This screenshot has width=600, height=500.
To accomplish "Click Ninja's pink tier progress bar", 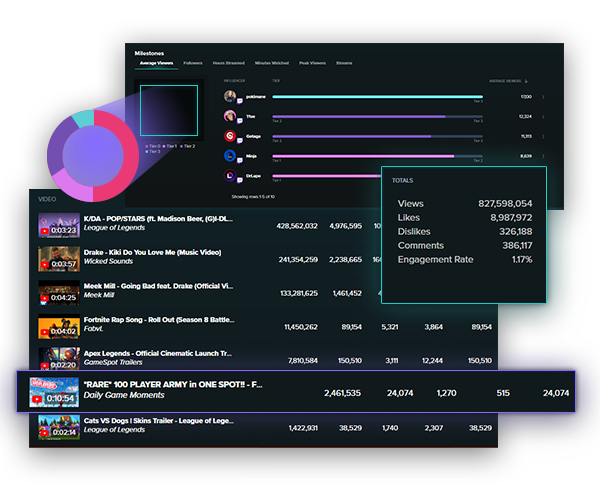I will 377,156.
